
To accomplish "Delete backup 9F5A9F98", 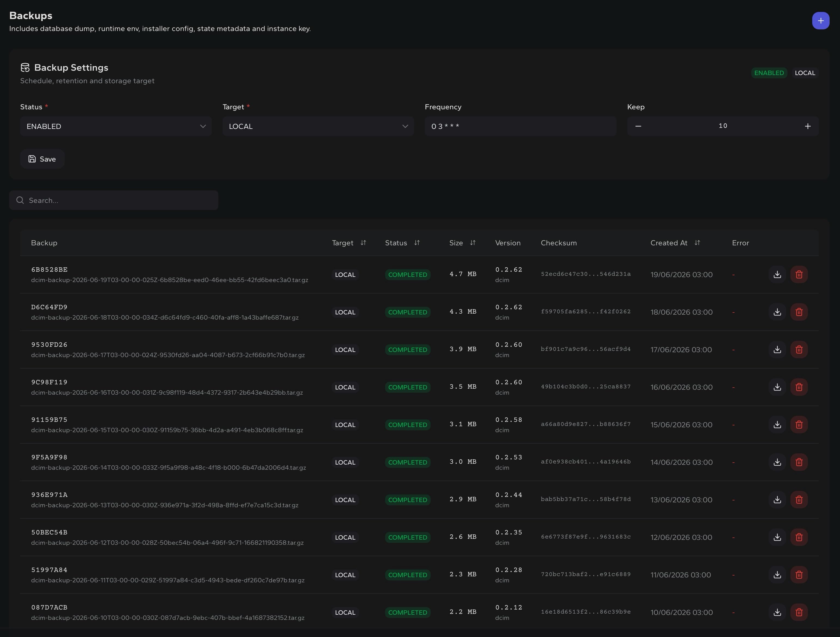I will [x=799, y=462].
